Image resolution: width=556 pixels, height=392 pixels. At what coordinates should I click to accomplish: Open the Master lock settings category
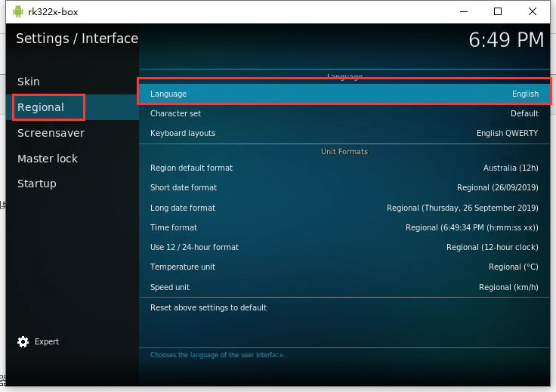coord(73,159)
